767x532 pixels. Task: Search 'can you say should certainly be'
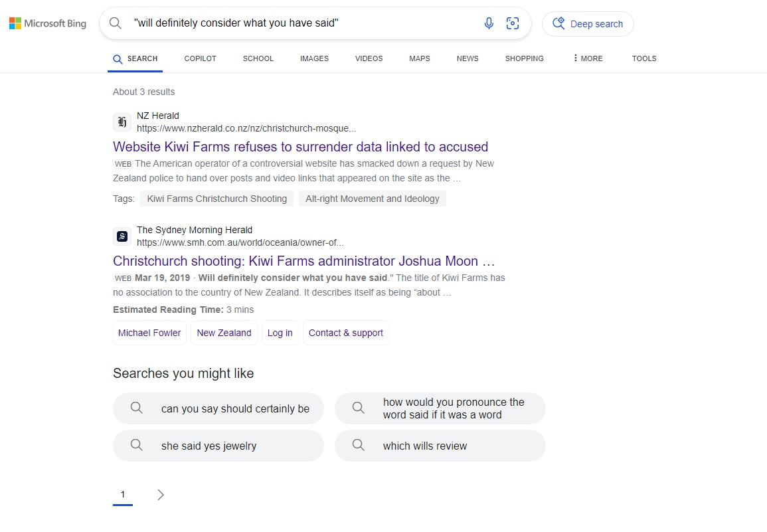218,408
